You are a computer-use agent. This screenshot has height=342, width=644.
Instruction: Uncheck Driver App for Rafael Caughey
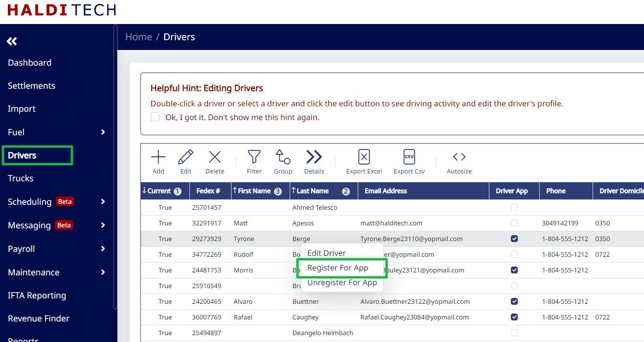[x=514, y=317]
